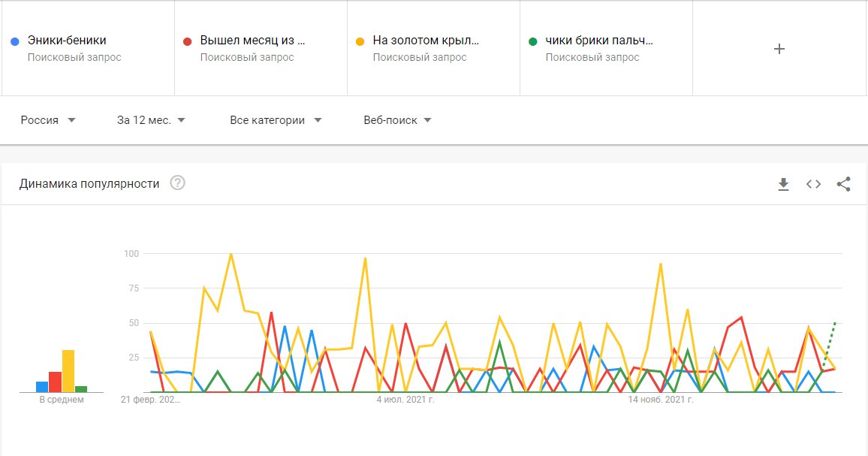The height and width of the screenshot is (456, 868).
Task: Edit the чики брики пальч search term
Action: pos(599,41)
